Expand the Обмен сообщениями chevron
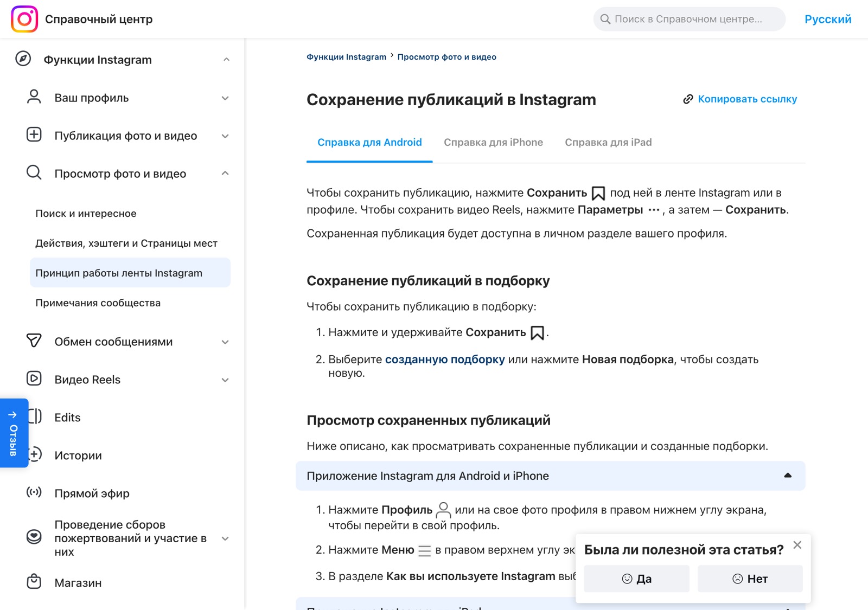 pos(225,342)
